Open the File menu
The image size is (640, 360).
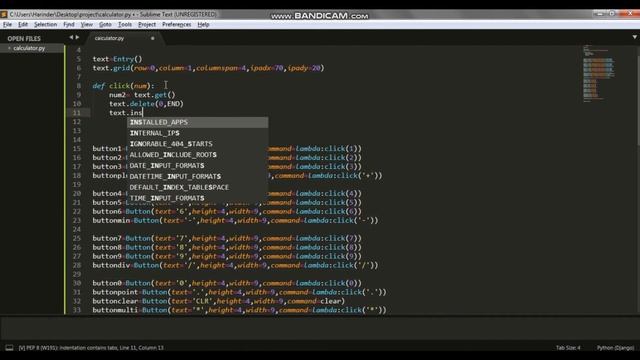point(7,24)
